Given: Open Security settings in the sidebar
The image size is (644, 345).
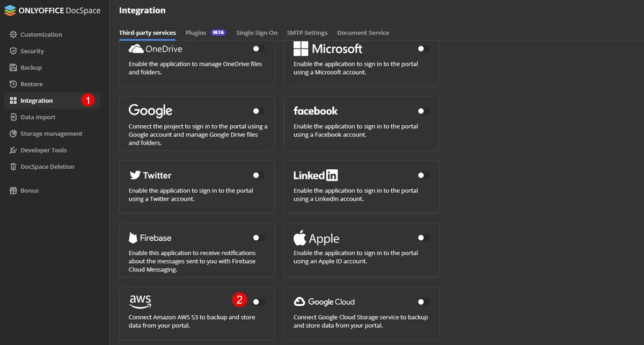Looking at the screenshot, I should [x=52, y=51].
